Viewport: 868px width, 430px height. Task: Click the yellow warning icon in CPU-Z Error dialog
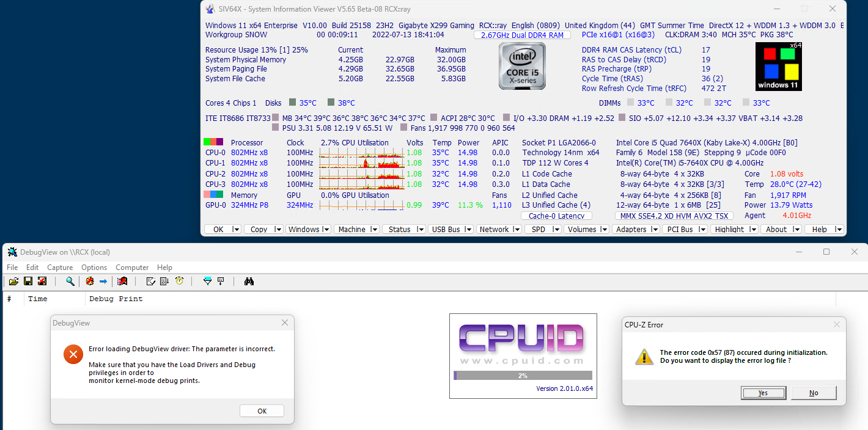pos(644,357)
